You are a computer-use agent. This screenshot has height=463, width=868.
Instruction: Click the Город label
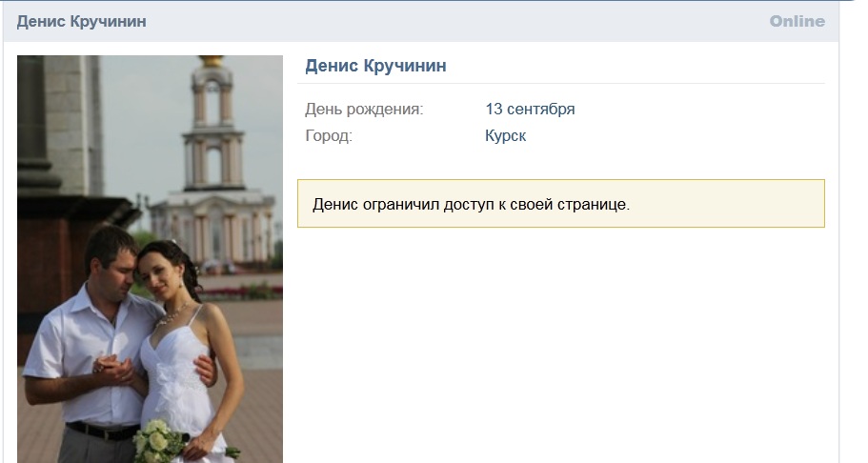[329, 135]
